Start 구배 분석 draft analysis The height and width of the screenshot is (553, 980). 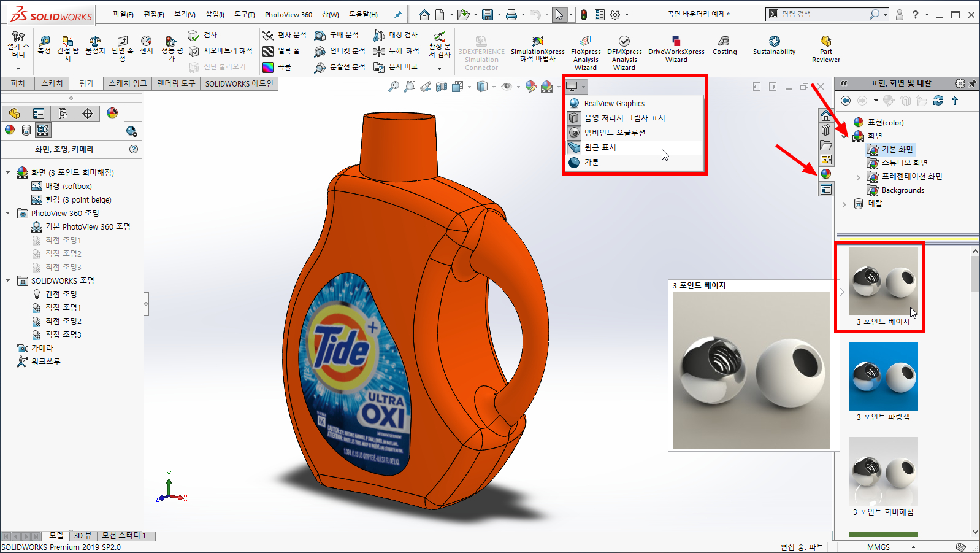336,35
